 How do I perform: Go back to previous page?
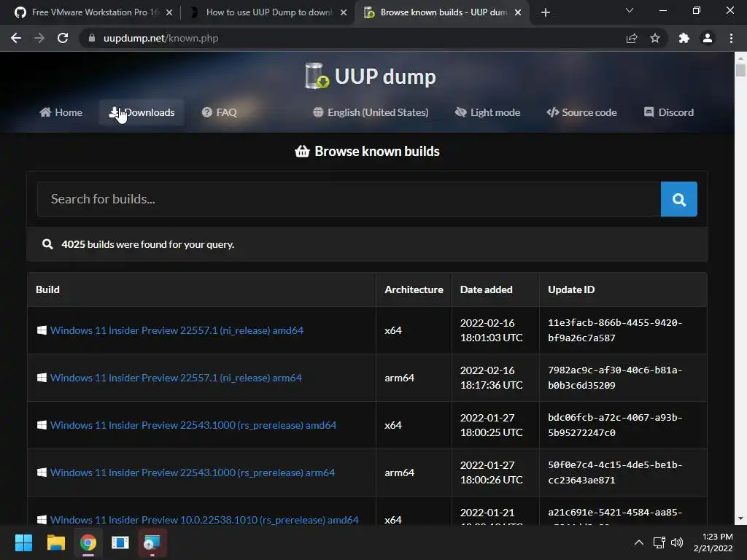click(x=16, y=38)
